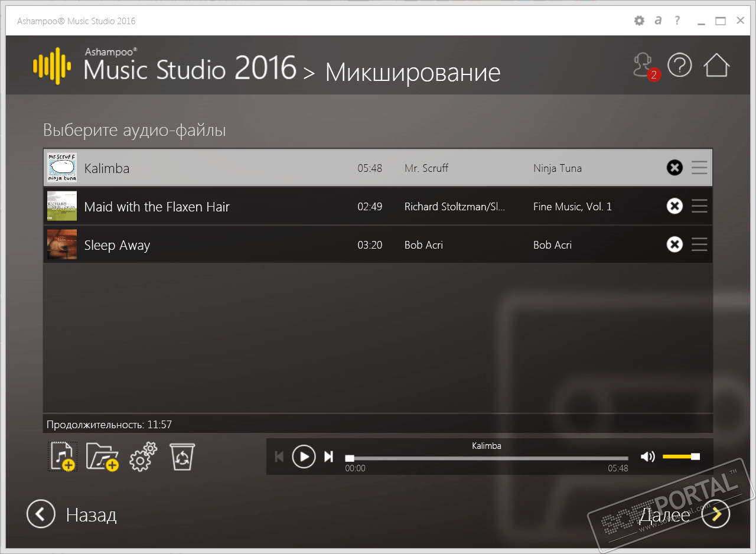Click the Sleep Away album cover thumbnail
The image size is (756, 554).
(62, 245)
